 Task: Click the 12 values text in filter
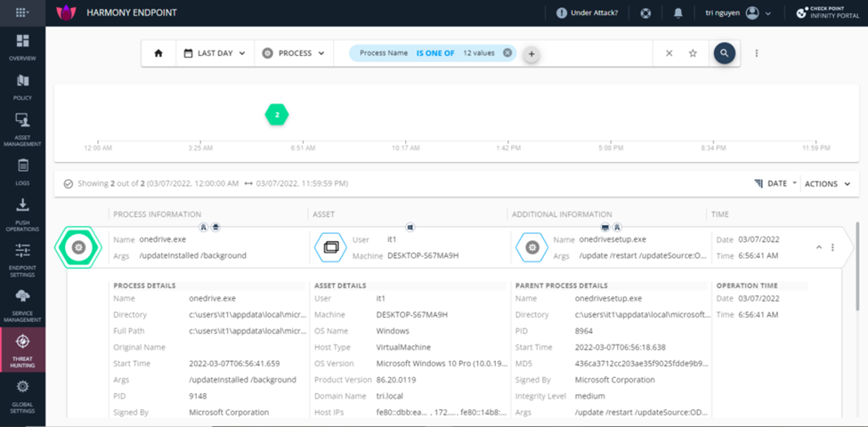coord(478,53)
